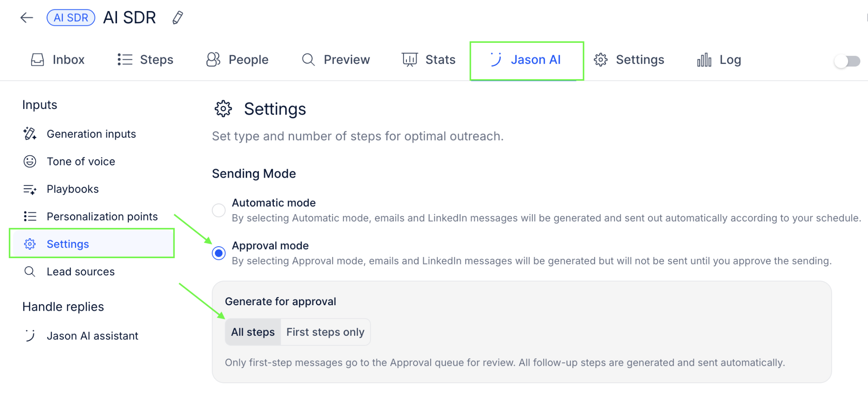Click the Playbooks sparkle list icon
This screenshot has width=868, height=401.
pos(30,189)
